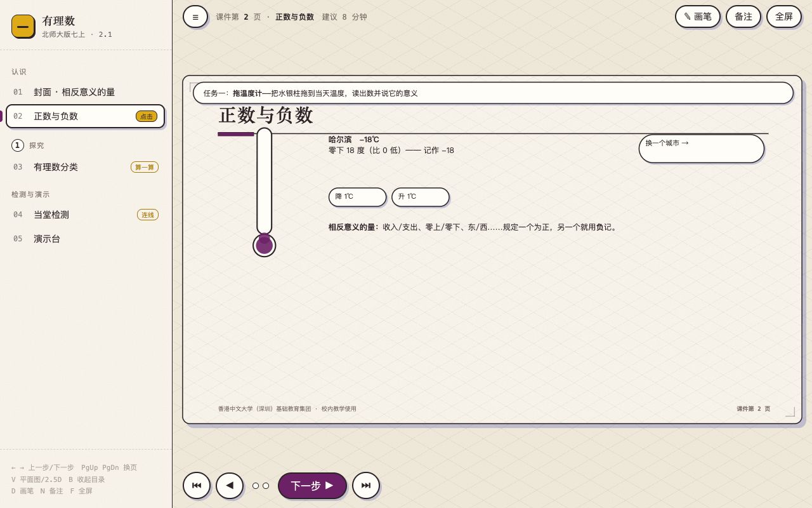Click 建议 8 分钟 in header

pos(344,17)
